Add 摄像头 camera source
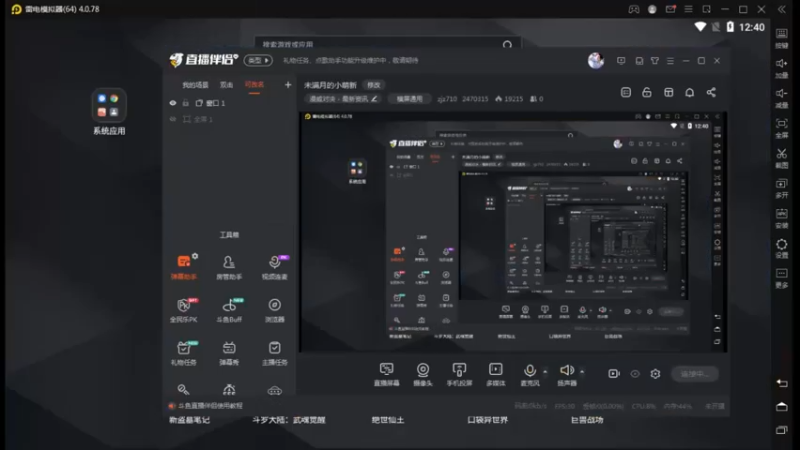 [423, 374]
